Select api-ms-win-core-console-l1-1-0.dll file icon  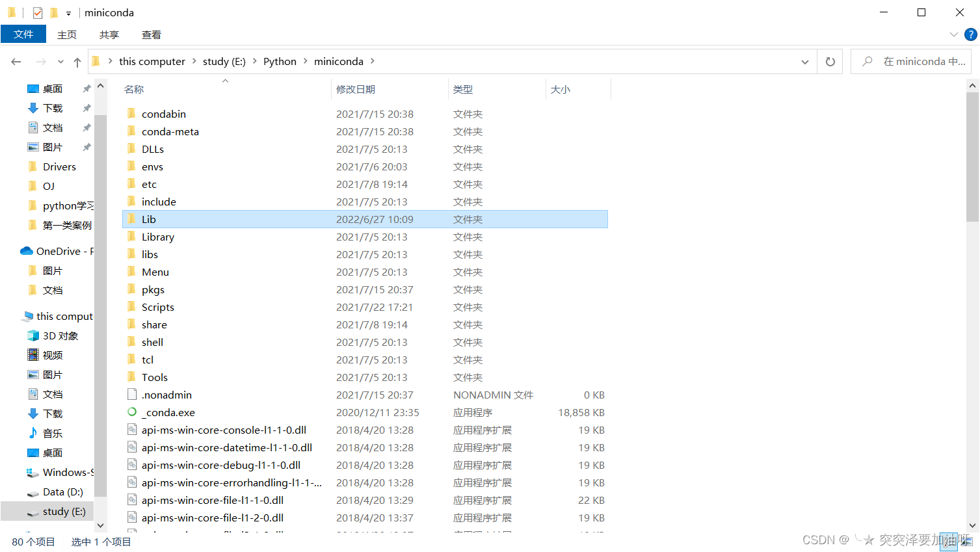[x=132, y=430]
